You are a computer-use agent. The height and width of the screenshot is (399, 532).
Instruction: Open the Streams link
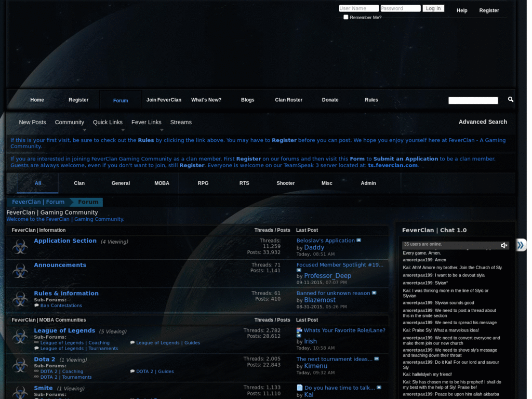(x=181, y=122)
